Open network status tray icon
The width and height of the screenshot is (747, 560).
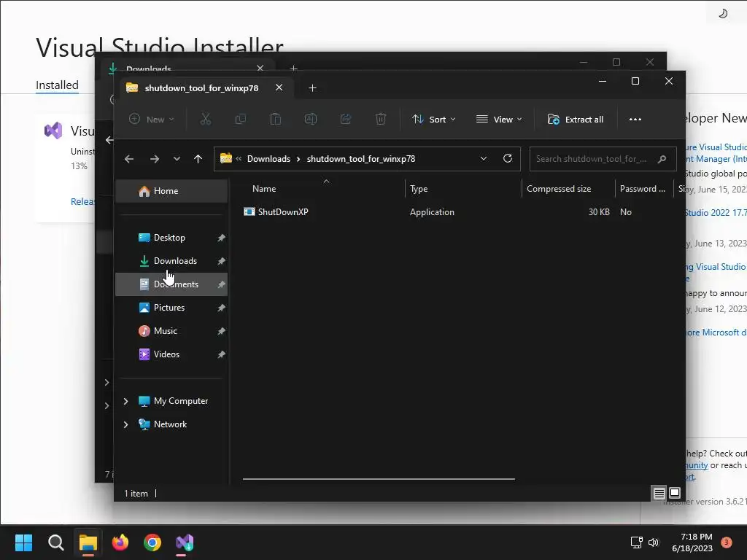tap(636, 542)
